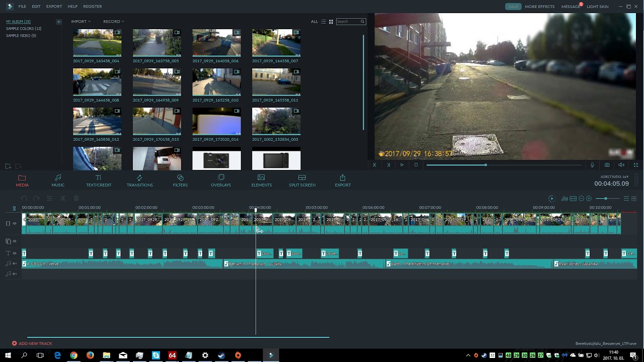Take a snapshot with camera icon
Viewport: 644px width, 362px height.
tap(607, 165)
